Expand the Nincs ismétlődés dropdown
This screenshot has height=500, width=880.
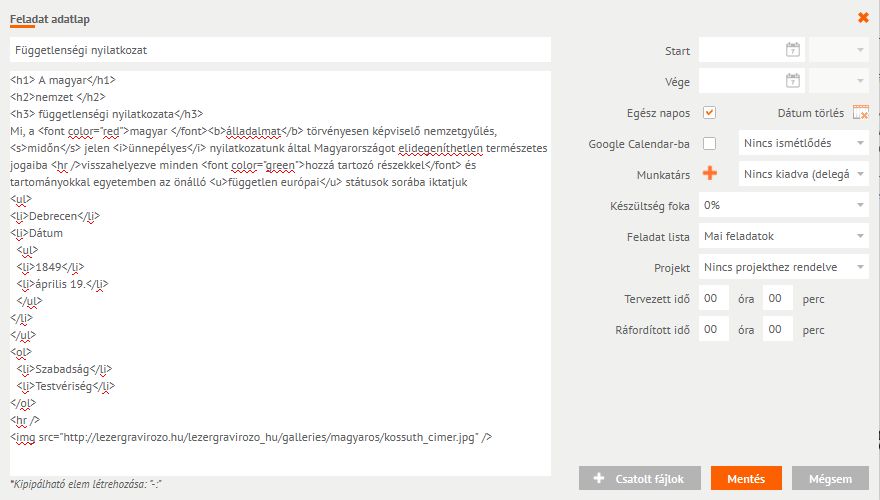coord(804,143)
